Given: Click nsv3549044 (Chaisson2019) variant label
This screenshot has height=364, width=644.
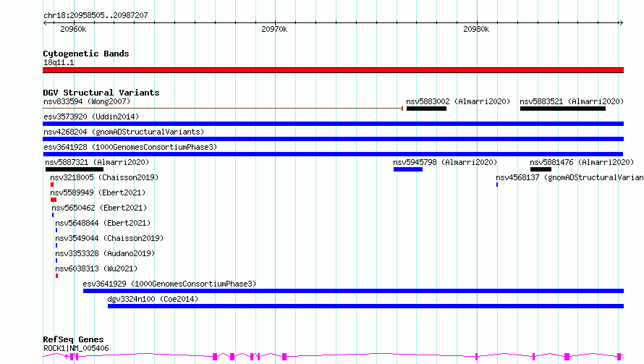Looking at the screenshot, I should 109,238.
